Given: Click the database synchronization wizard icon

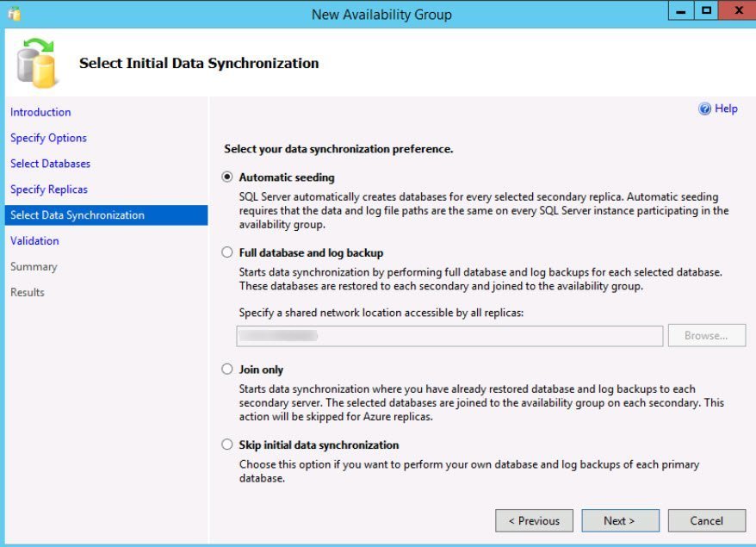Looking at the screenshot, I should click(37, 63).
